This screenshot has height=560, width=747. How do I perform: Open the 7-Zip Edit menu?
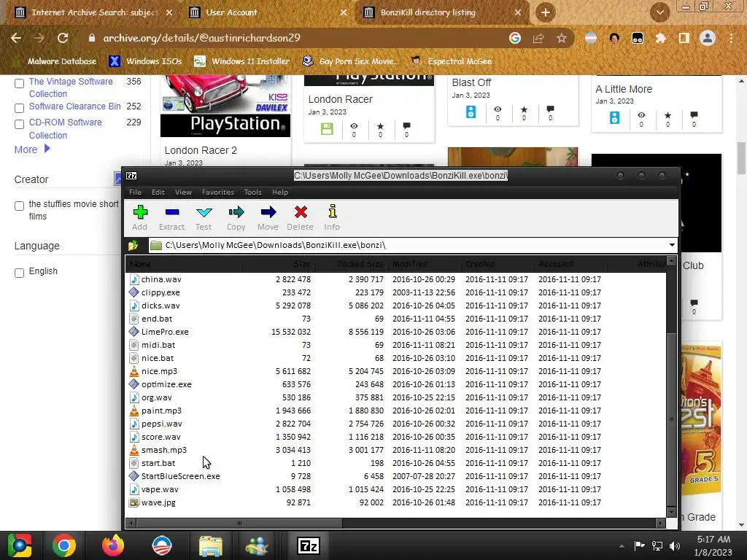[x=158, y=192]
